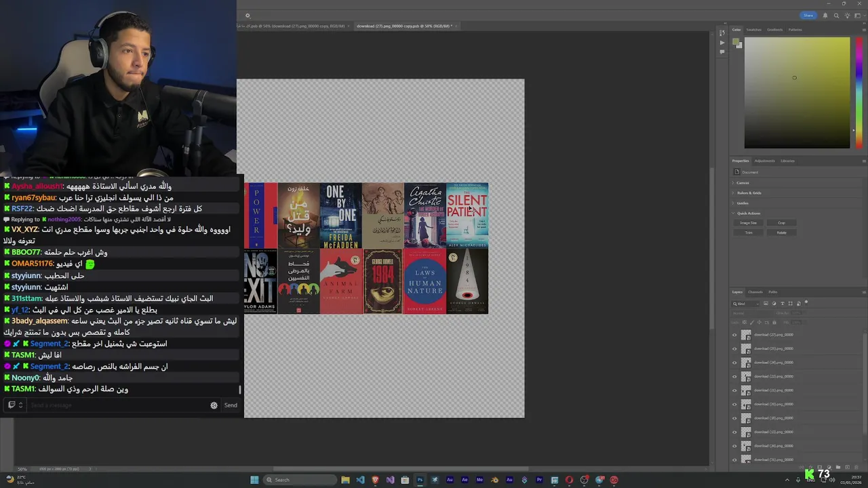The height and width of the screenshot is (488, 868).
Task: Click the lock image pixels brush icon
Action: pyautogui.click(x=752, y=323)
